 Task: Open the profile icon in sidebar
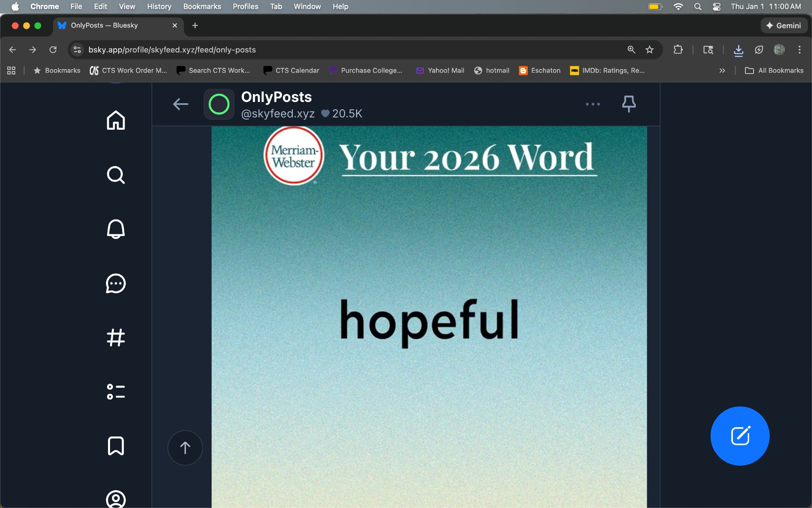coord(116,499)
